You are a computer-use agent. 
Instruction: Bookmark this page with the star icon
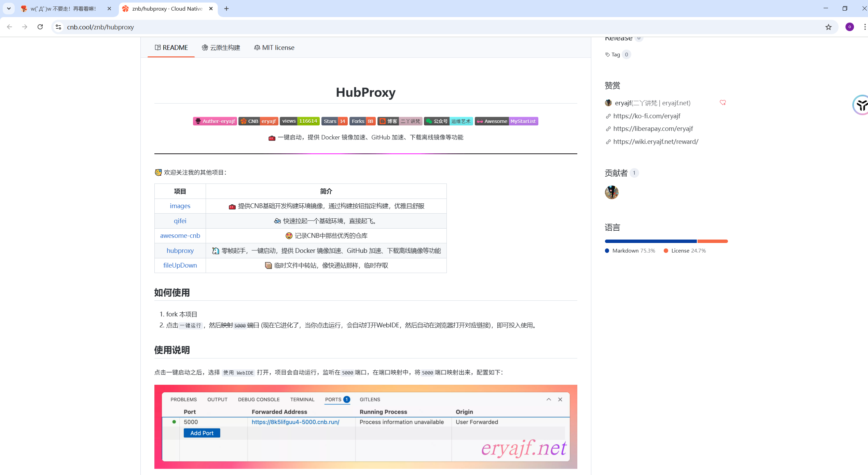(828, 27)
